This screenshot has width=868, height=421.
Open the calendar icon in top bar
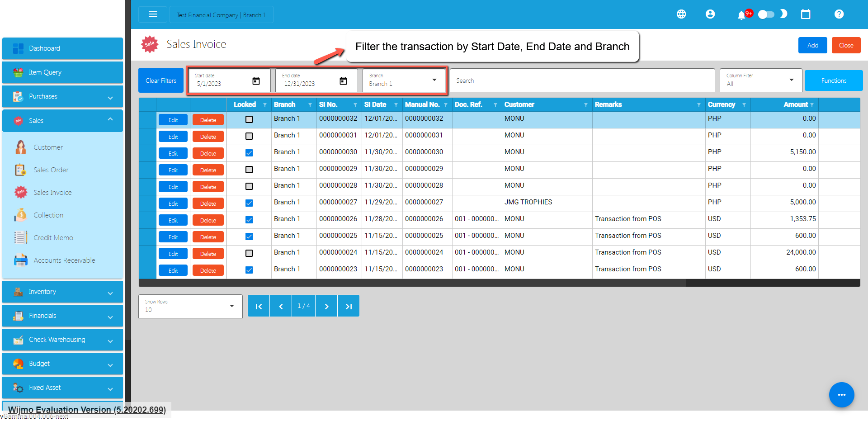coord(806,14)
